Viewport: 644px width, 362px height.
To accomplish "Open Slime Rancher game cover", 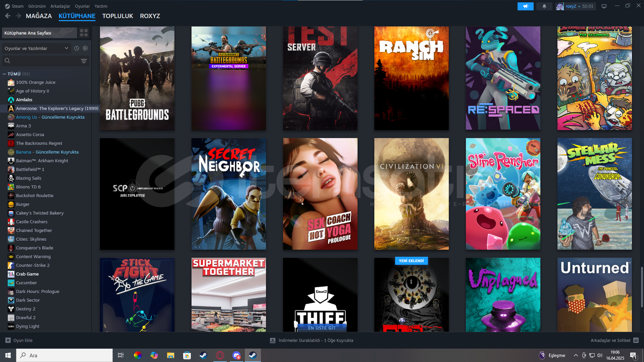I will (x=503, y=194).
